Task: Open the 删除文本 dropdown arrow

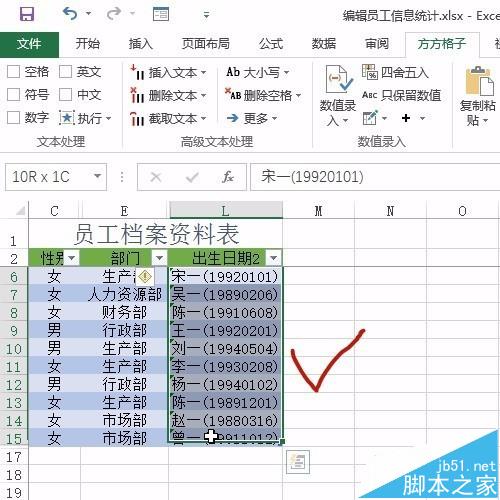Action: (x=203, y=96)
